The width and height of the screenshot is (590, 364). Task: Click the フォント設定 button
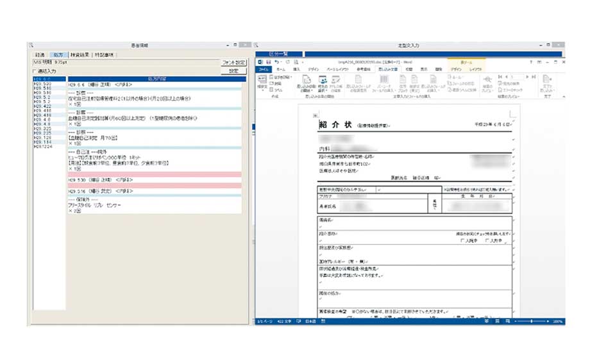[233, 63]
